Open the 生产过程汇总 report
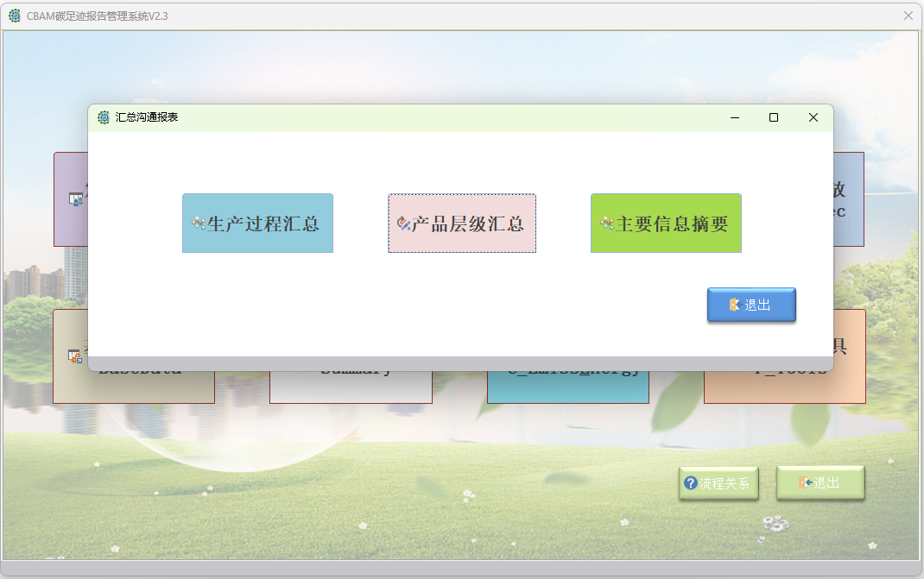The height and width of the screenshot is (579, 924). click(x=257, y=223)
